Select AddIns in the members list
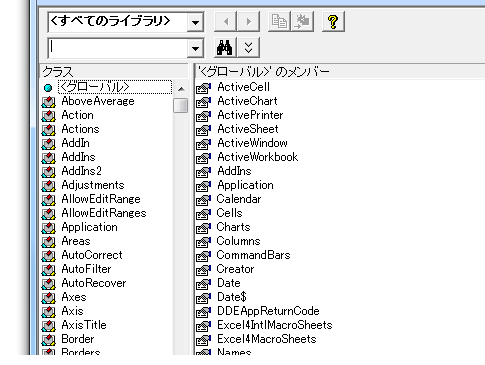Image resolution: width=485 pixels, height=365 pixels. pyautogui.click(x=234, y=171)
